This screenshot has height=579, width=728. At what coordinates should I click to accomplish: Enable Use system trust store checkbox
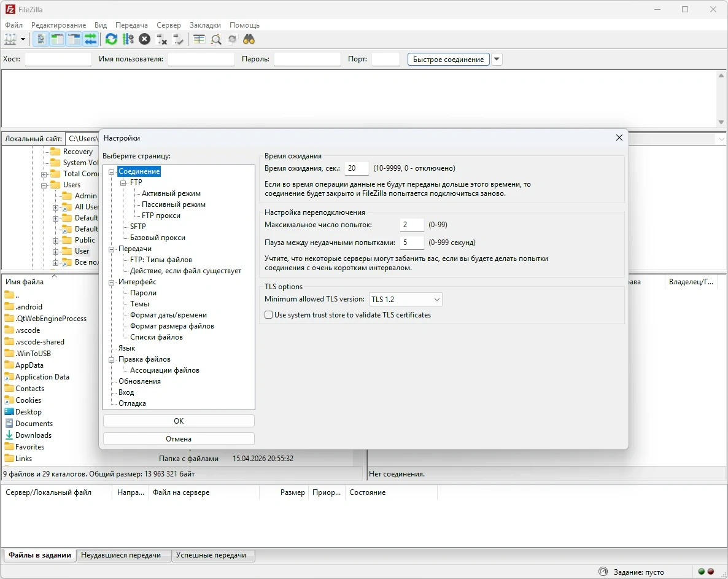(268, 315)
